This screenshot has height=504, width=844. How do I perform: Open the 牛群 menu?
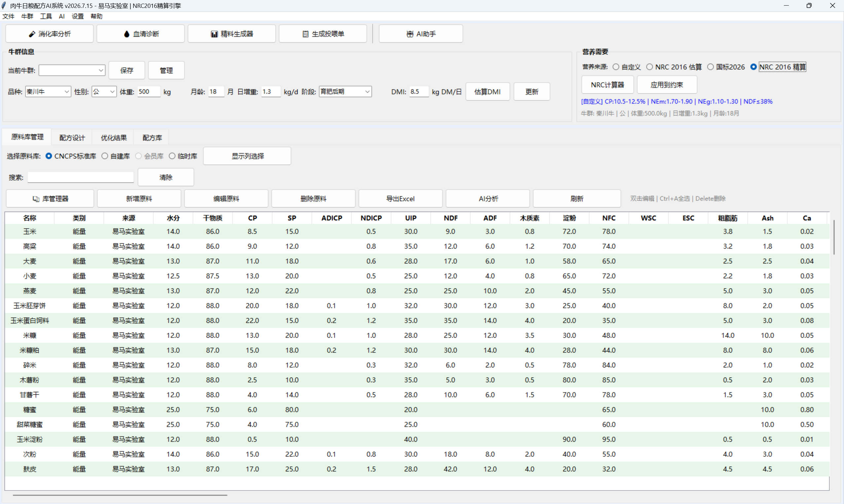point(27,16)
